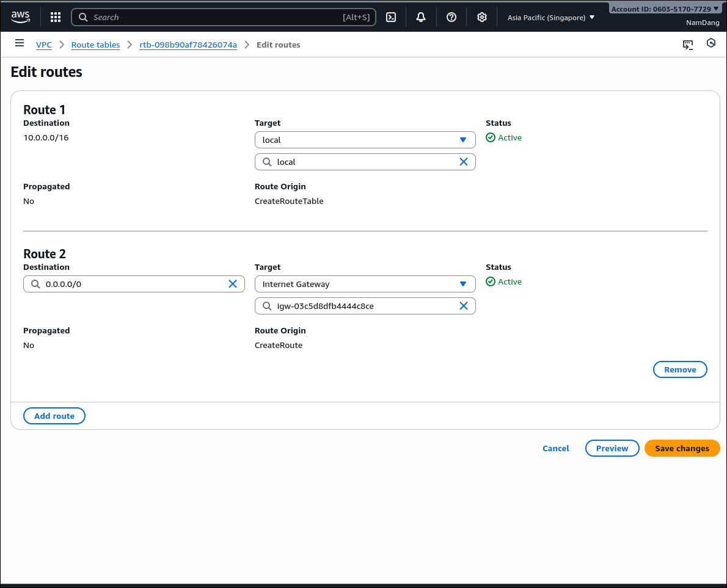The height and width of the screenshot is (588, 727).
Task: Expand the Internet Gateway Target dropdown
Action: click(365, 284)
